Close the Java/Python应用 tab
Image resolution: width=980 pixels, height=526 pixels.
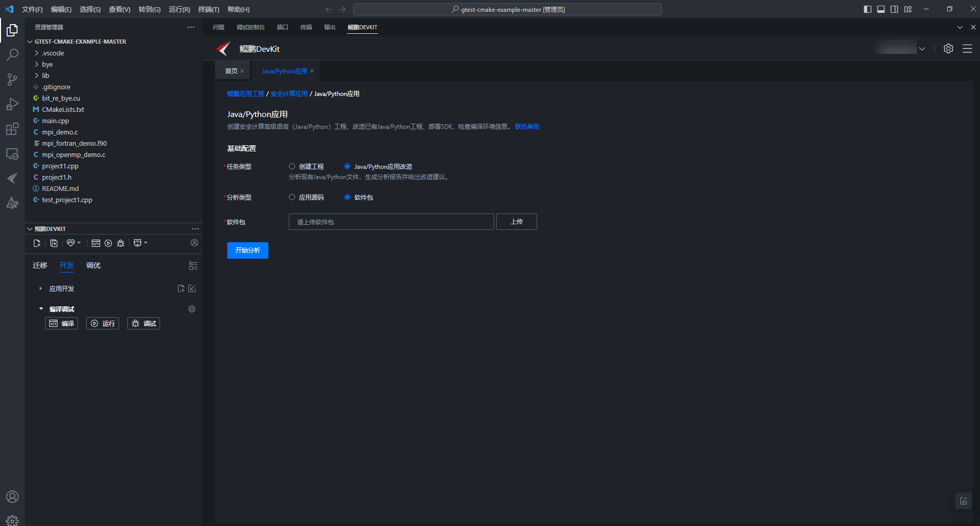click(312, 71)
